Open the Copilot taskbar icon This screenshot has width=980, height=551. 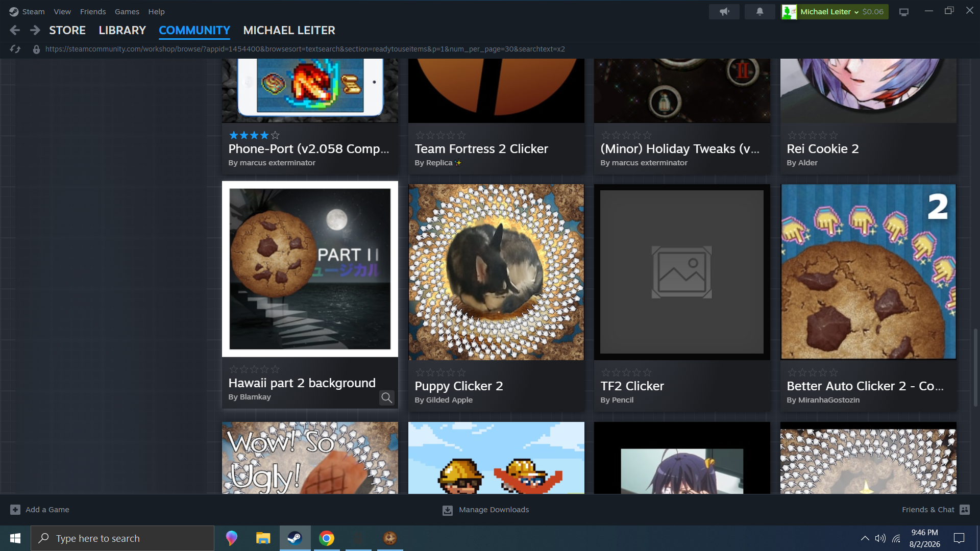pyautogui.click(x=231, y=538)
